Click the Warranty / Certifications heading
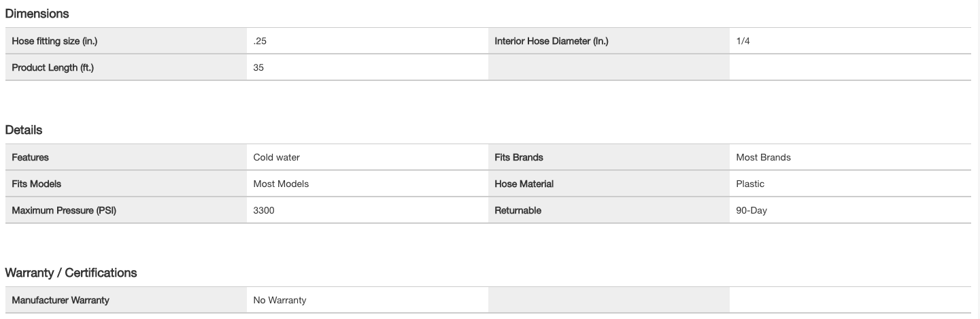The image size is (980, 319). tap(71, 273)
